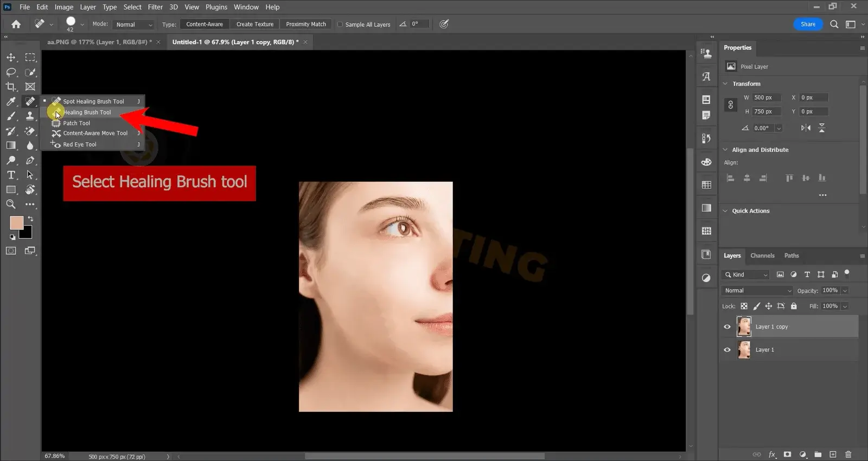868x461 pixels.
Task: Click the delete layer trash icon
Action: (x=848, y=454)
